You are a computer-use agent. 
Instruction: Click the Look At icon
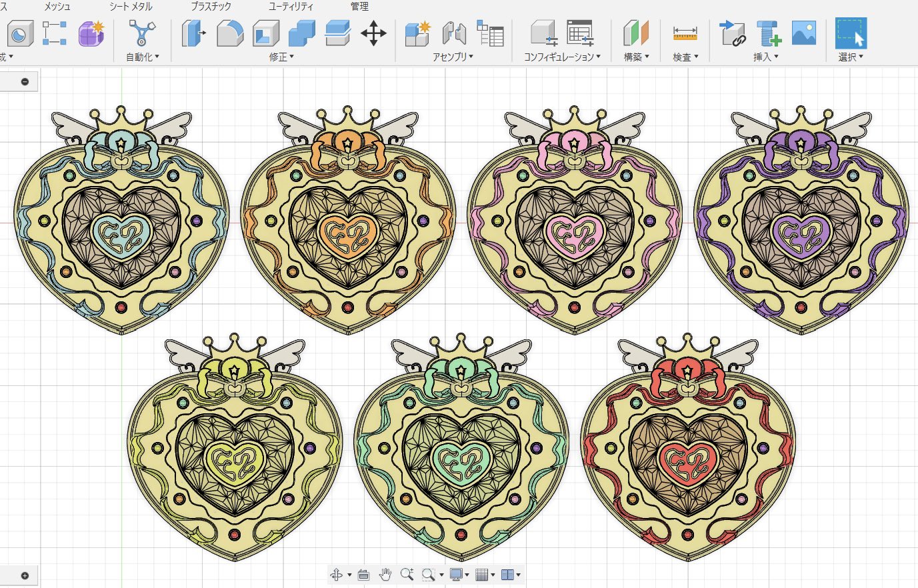coord(363,575)
